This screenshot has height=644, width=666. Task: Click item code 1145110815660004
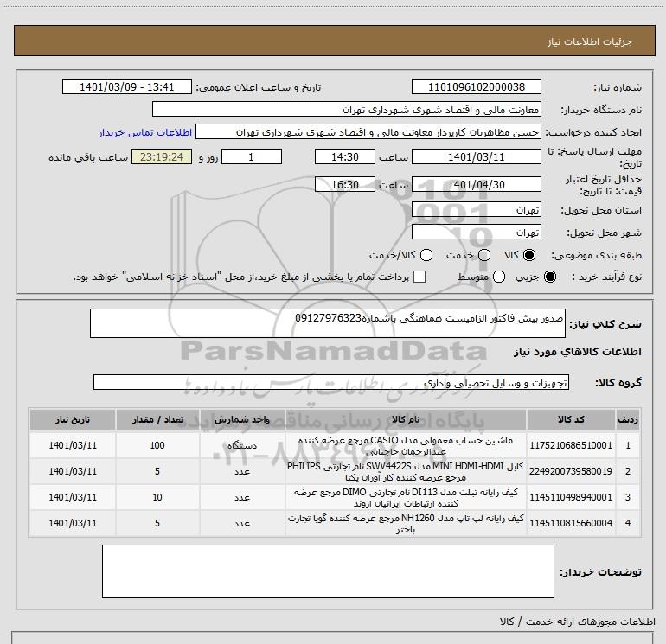(x=571, y=523)
